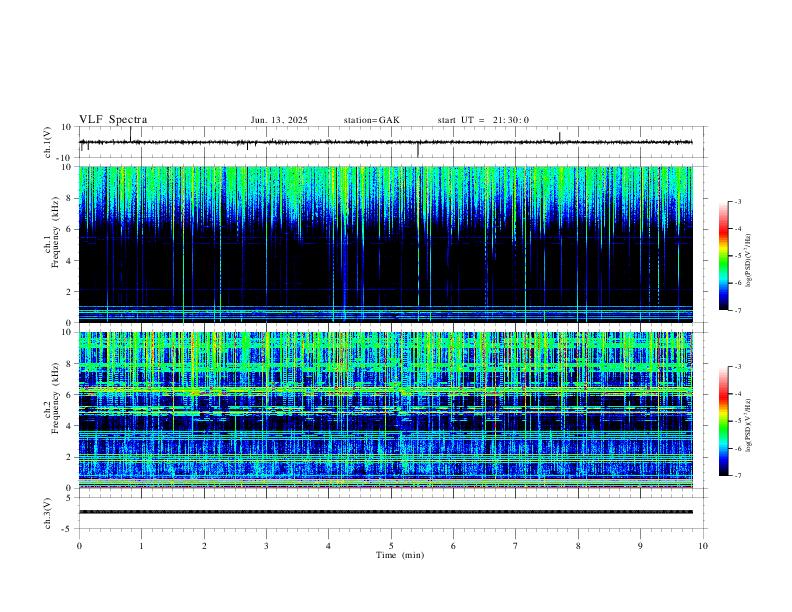Click the "ch.3(V)" axis label
The image size is (792, 612).
[48, 513]
